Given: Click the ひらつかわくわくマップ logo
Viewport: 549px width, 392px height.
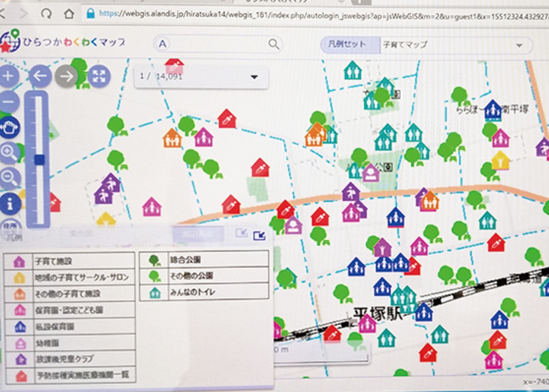Looking at the screenshot, I should pos(64,43).
